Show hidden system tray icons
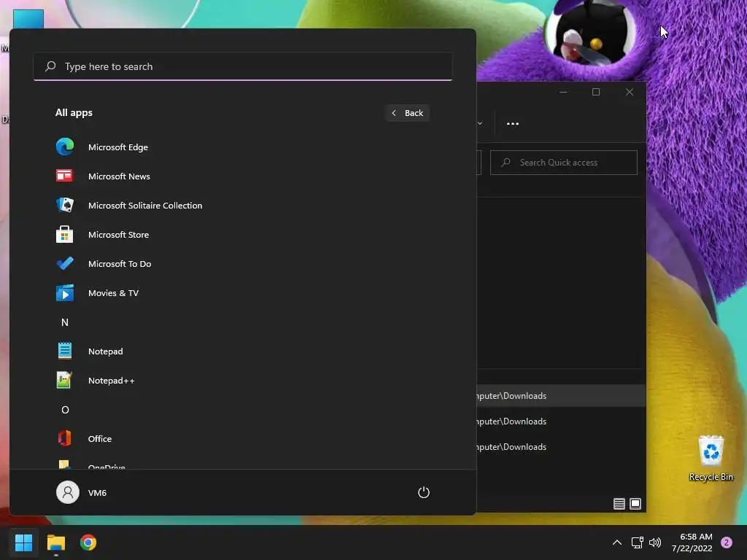 tap(617, 542)
